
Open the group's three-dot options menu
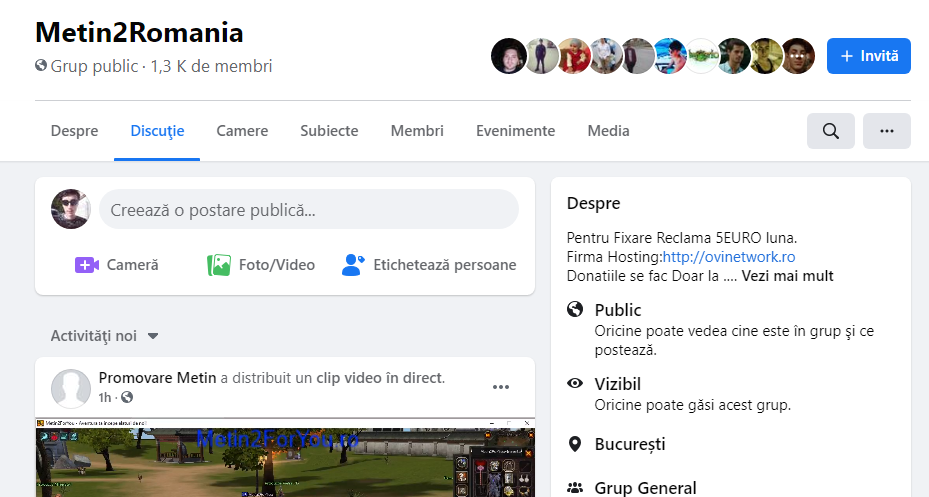pyautogui.click(x=887, y=131)
